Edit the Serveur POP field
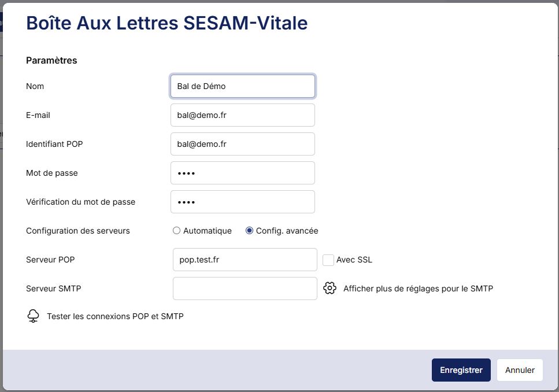 click(245, 260)
